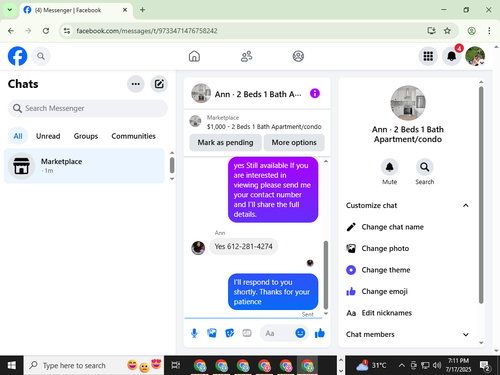Search in conversation magnifier icon
500x375 pixels.
click(x=424, y=167)
